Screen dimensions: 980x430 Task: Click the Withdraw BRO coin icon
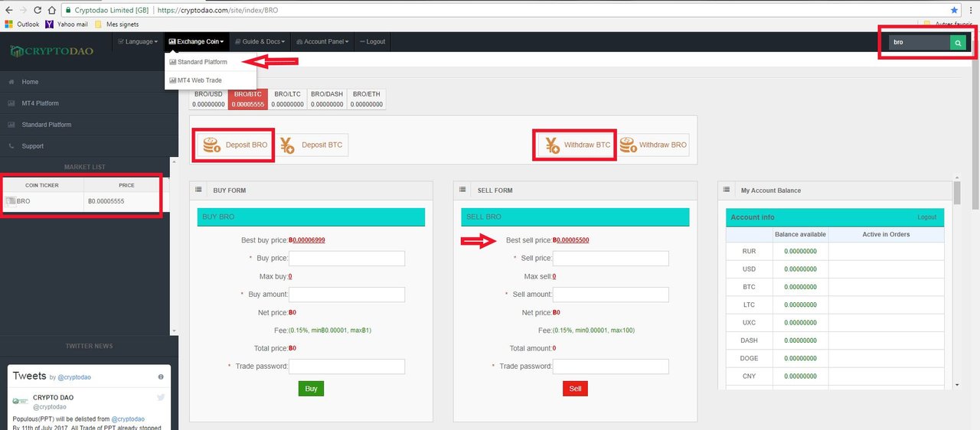[x=628, y=145]
